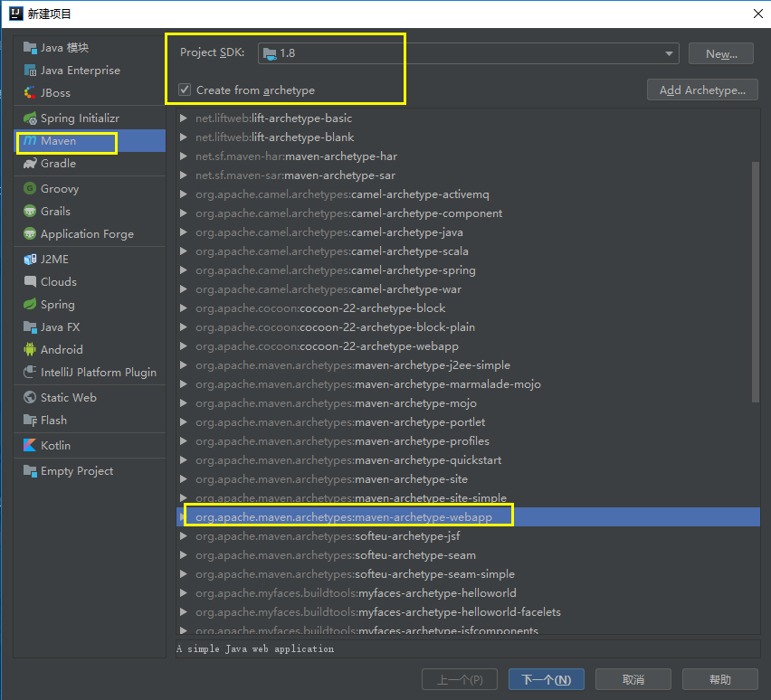
Task: Click the Application Forge icon
Action: click(x=30, y=233)
